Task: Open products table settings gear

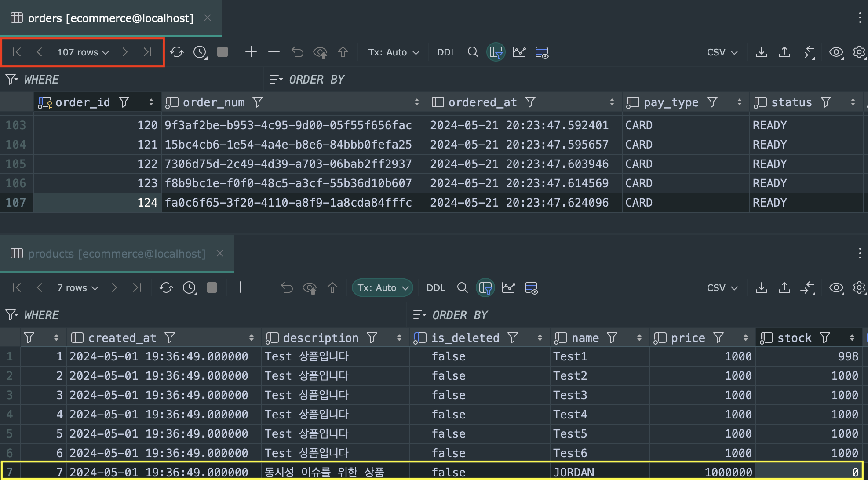Action: (x=859, y=288)
